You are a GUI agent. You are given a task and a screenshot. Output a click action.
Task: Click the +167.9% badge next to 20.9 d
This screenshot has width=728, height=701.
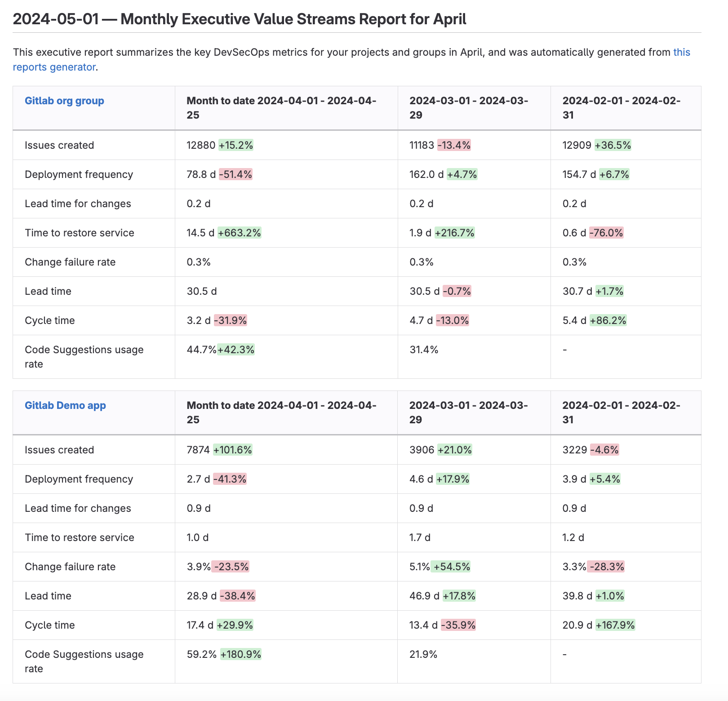point(616,625)
